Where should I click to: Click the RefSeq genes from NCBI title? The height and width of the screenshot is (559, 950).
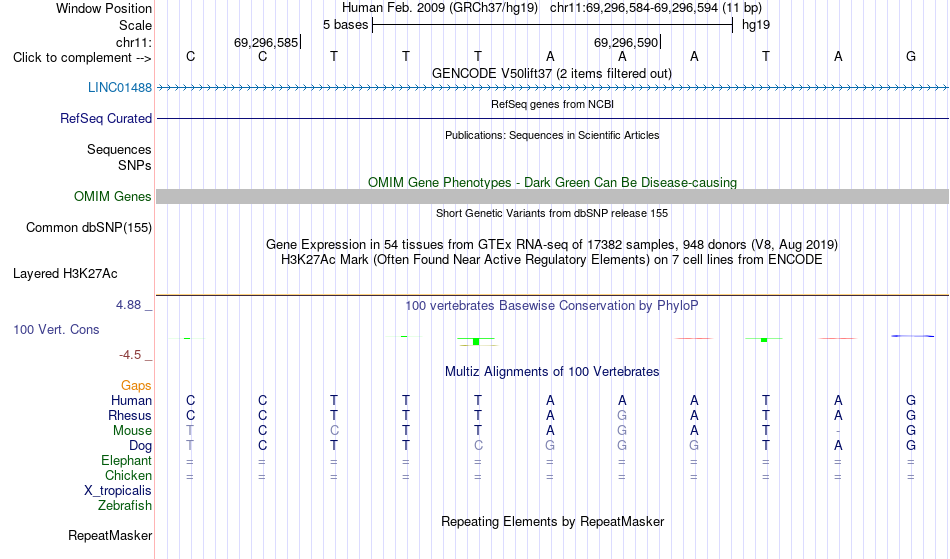(x=552, y=104)
